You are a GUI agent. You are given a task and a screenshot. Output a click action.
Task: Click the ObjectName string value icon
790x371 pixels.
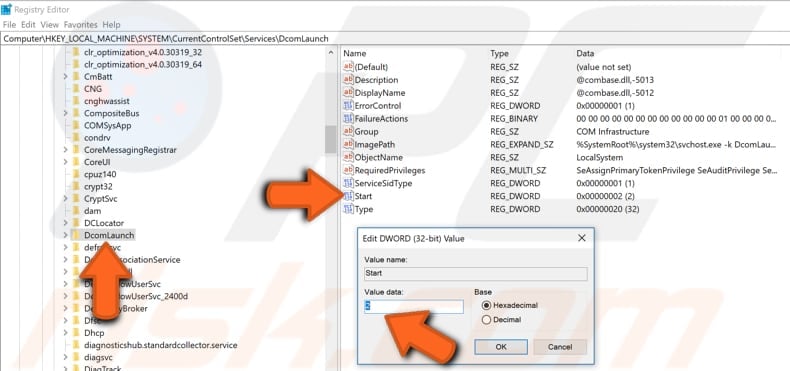pos(348,157)
